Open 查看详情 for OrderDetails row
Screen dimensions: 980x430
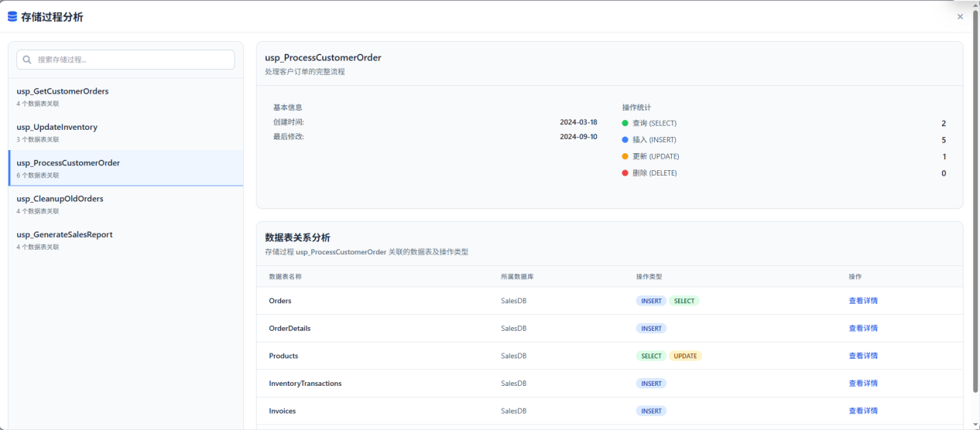click(862, 328)
